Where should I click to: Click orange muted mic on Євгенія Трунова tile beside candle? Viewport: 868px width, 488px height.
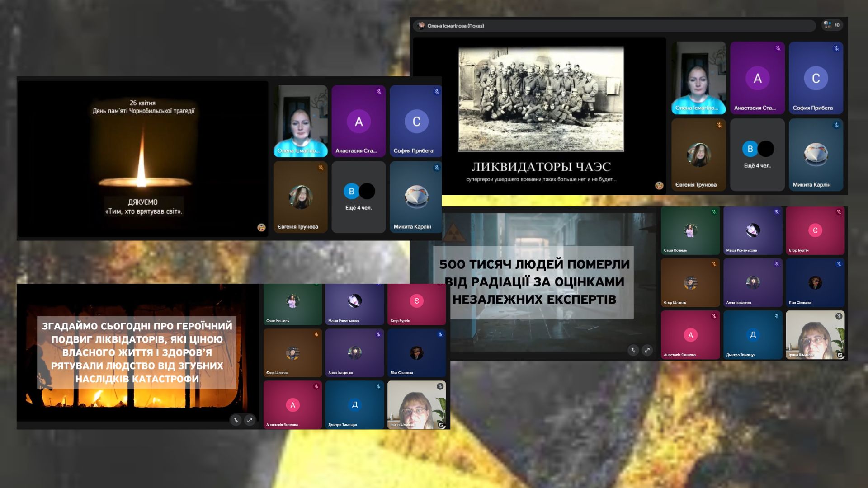321,168
